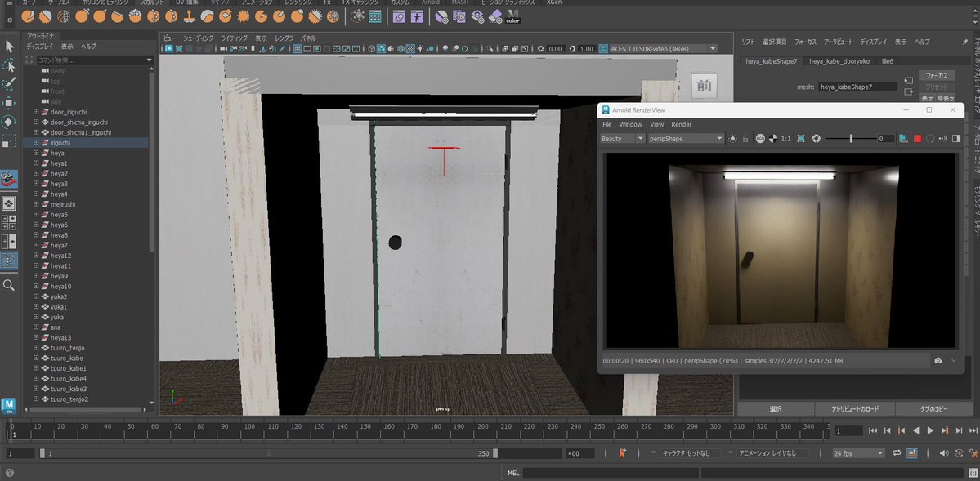Click the フォーカス button beside the mesh field
The width and height of the screenshot is (980, 481).
936,76
